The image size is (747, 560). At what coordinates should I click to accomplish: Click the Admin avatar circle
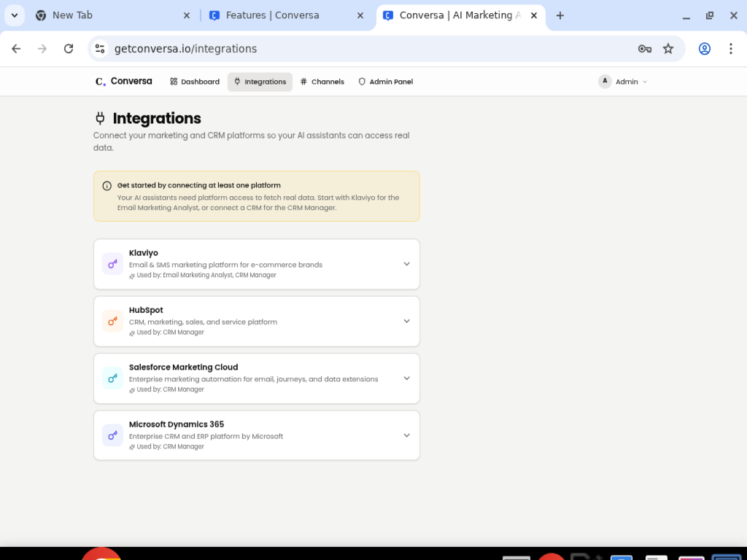click(x=605, y=82)
